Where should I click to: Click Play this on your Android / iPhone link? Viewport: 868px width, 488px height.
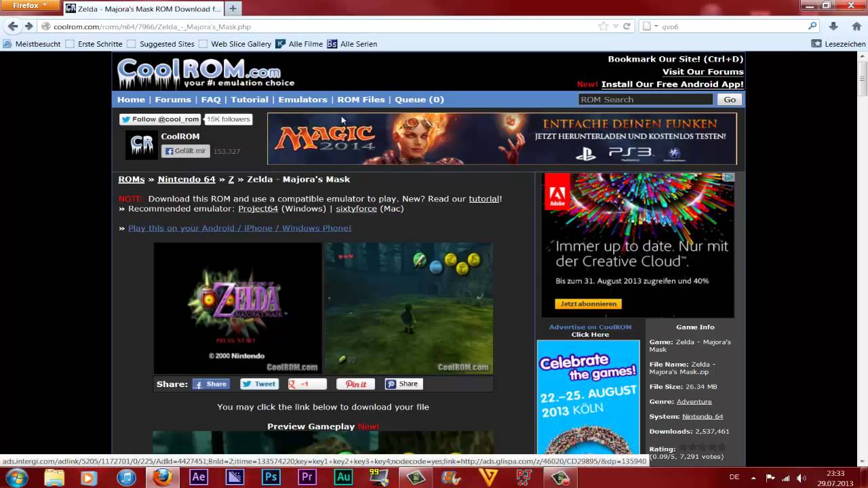click(240, 228)
